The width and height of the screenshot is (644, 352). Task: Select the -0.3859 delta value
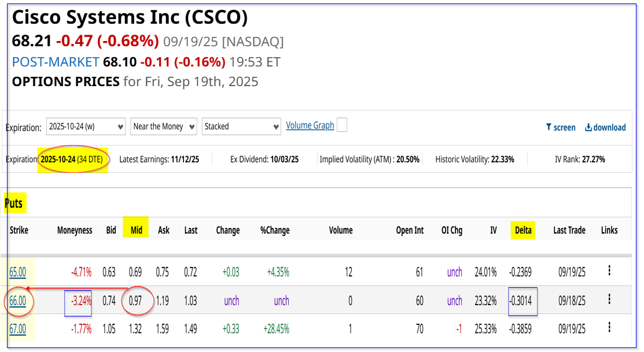pyautogui.click(x=520, y=329)
